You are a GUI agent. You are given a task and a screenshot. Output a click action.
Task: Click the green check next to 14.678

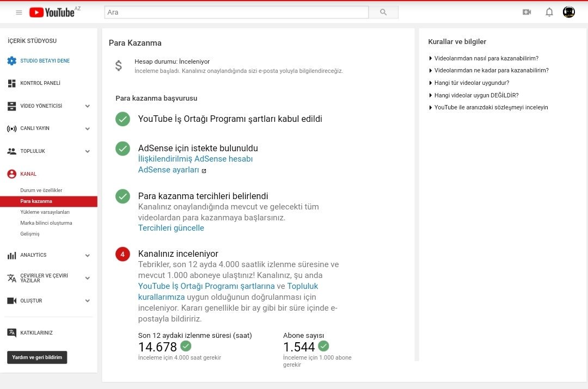tap(186, 345)
